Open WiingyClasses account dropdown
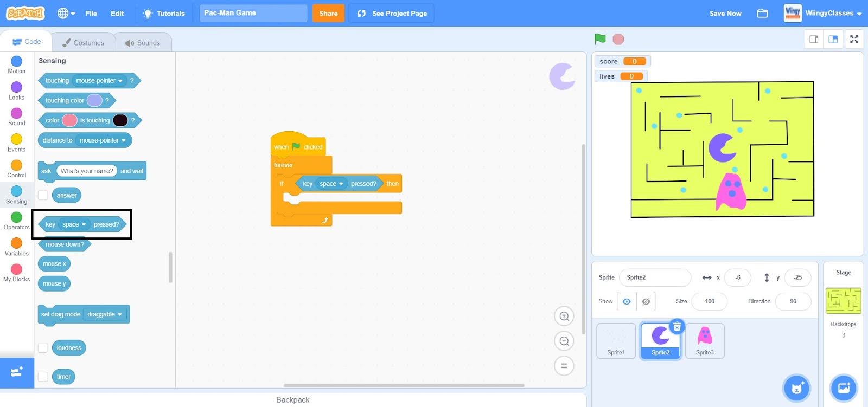Viewport: 868px width, 407px height. [x=823, y=13]
